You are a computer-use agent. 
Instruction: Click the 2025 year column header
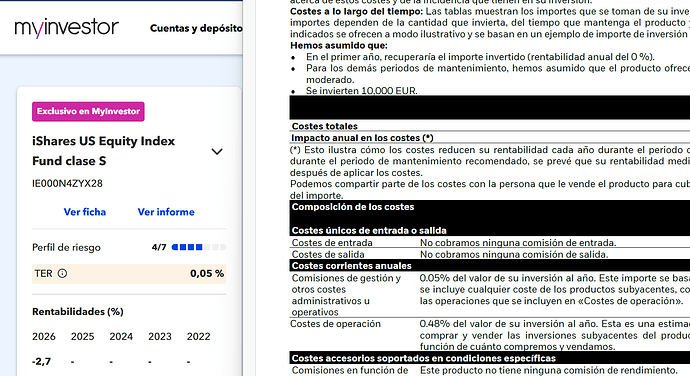[82, 336]
